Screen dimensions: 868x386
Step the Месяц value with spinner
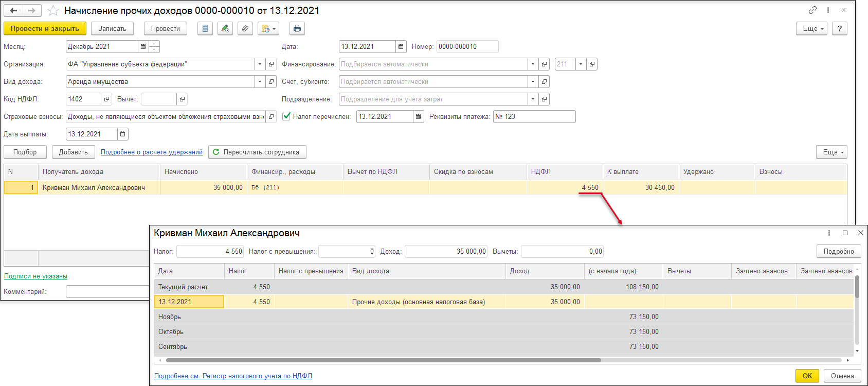[154, 47]
